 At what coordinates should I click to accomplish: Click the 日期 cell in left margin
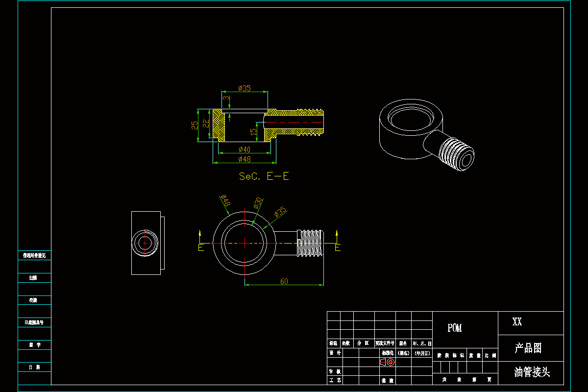click(34, 367)
